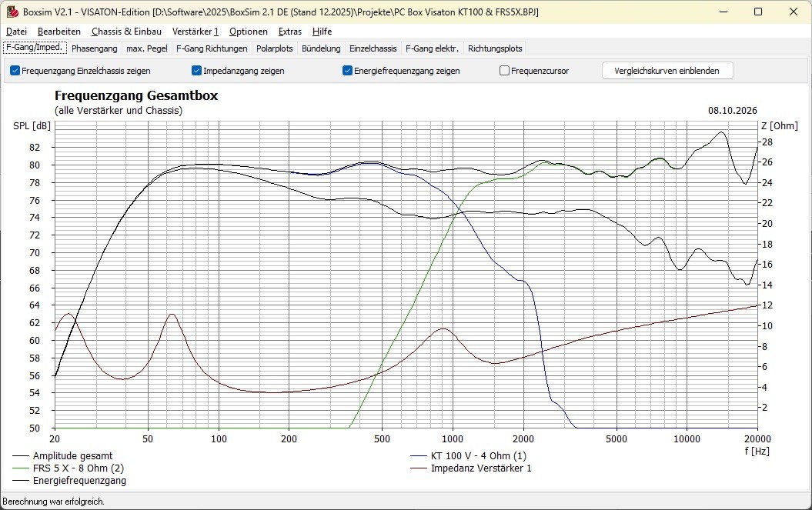This screenshot has width=812, height=510.
Task: Select the F-Gang/Imped. tab
Action: [35, 48]
